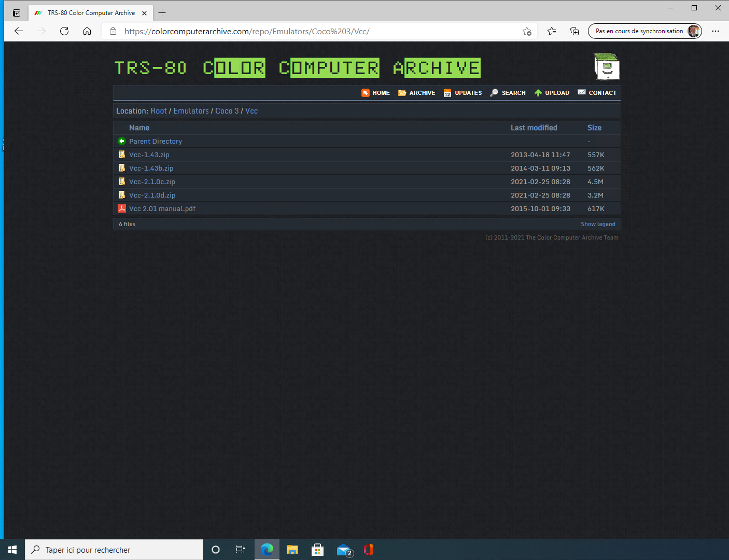
Task: Click the browser refresh icon
Action: (x=64, y=31)
